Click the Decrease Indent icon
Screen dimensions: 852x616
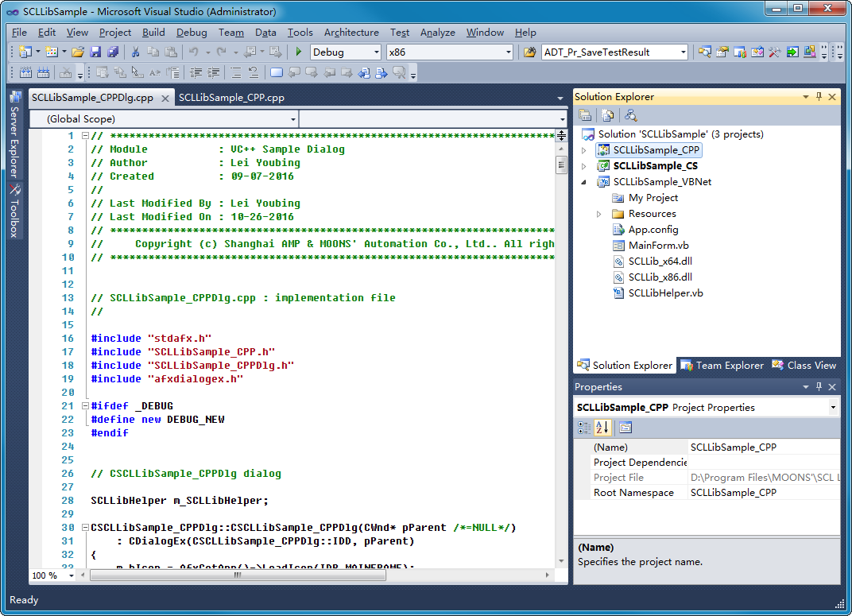coord(196,73)
